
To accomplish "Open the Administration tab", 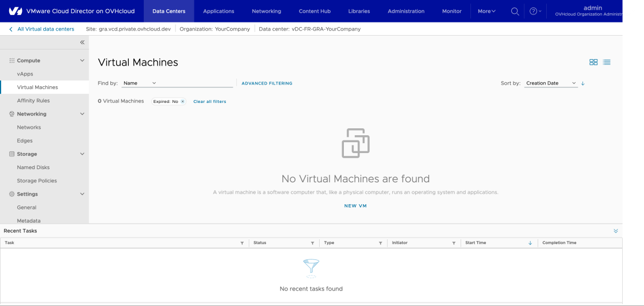I will [406, 11].
